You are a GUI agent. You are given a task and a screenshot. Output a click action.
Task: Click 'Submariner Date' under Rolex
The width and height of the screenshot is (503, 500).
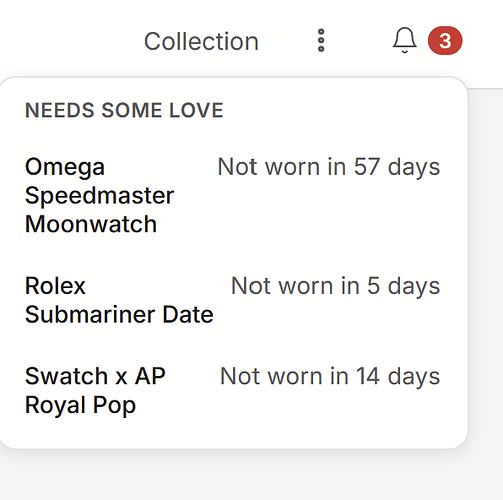click(119, 315)
